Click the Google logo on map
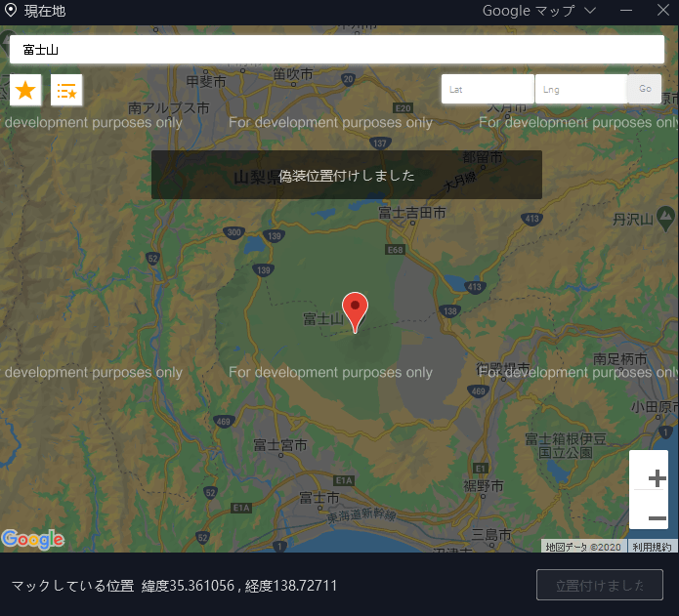Screen dimensions: 679x616 coord(33,540)
